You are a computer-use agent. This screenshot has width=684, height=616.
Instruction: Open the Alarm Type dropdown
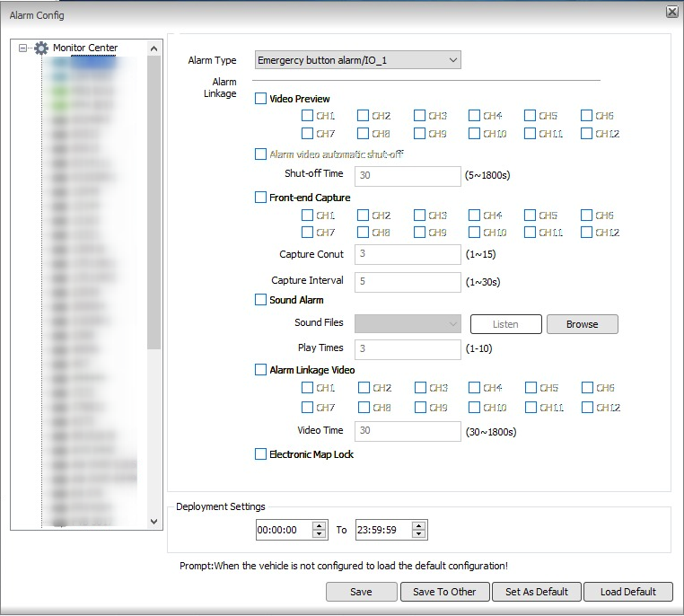[x=357, y=60]
